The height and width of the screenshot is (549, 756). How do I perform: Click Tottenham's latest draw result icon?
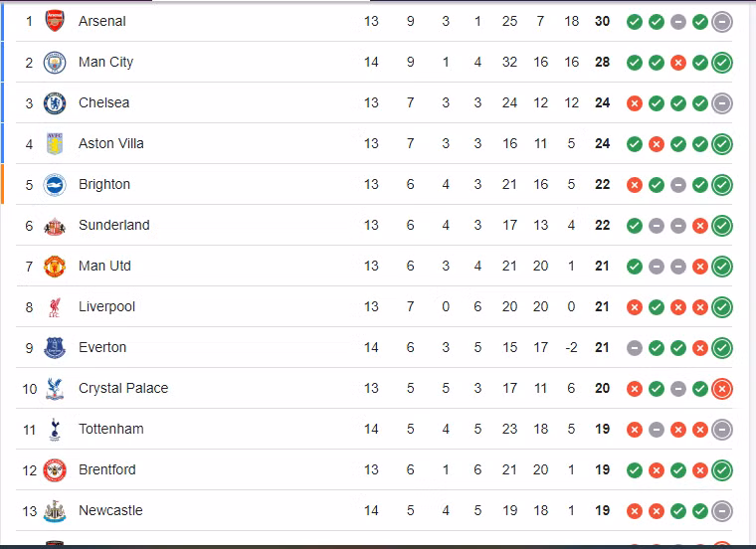pyautogui.click(x=722, y=429)
